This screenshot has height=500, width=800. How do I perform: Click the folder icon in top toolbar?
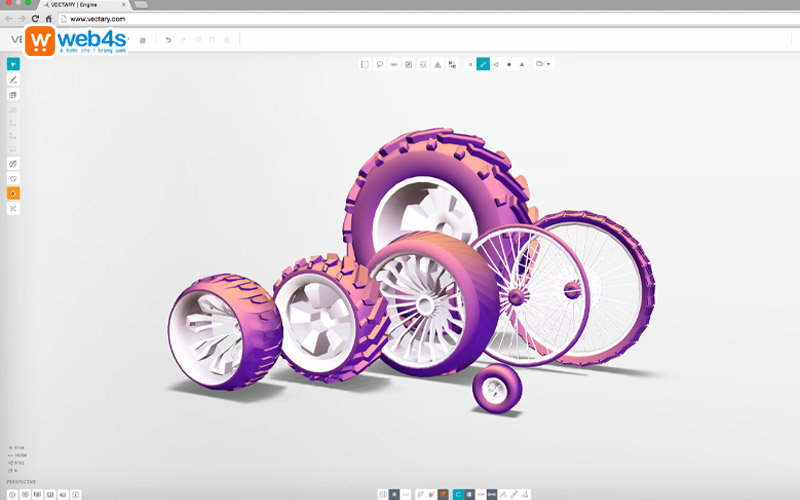(x=539, y=64)
